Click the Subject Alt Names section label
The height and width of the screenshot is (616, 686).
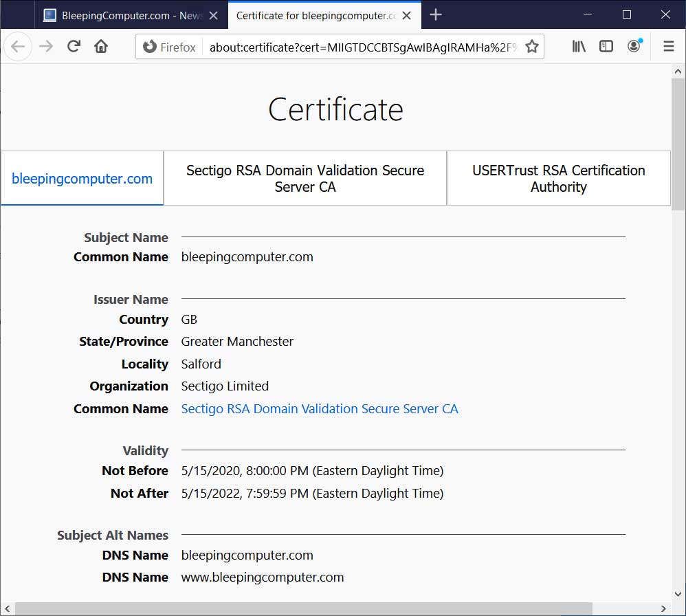click(113, 535)
